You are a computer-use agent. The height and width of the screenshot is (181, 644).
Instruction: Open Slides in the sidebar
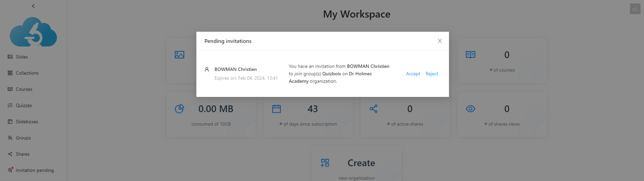[x=22, y=57]
